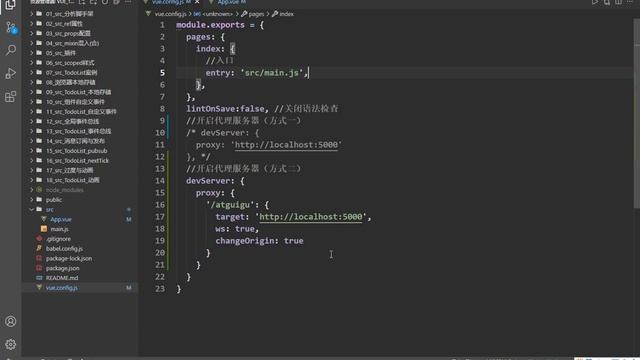The image size is (640, 360).
Task: Expand the public folder chevron
Action: [31, 200]
